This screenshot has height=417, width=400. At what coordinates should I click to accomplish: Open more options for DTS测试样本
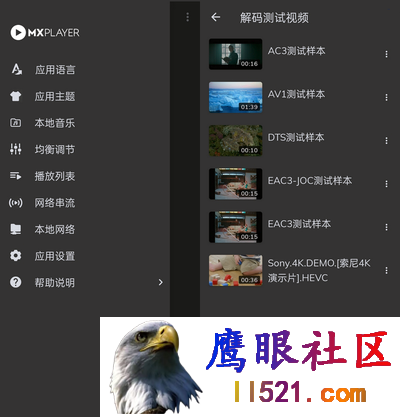coord(386,141)
